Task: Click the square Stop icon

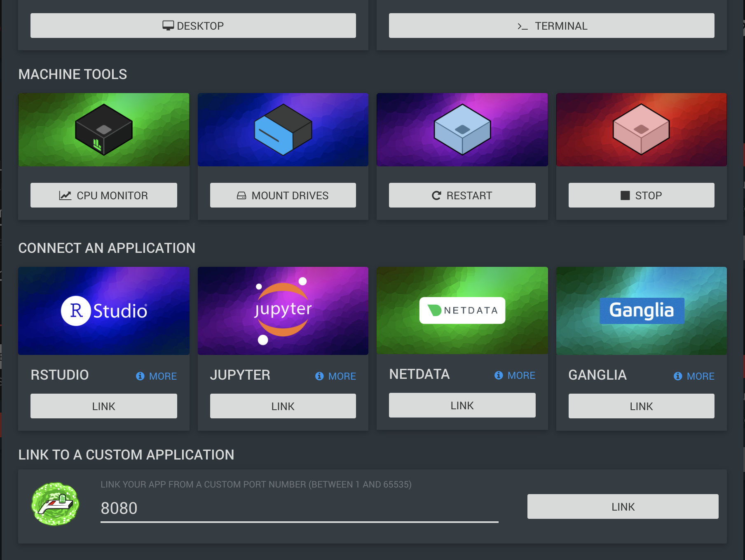Action: [x=625, y=196]
